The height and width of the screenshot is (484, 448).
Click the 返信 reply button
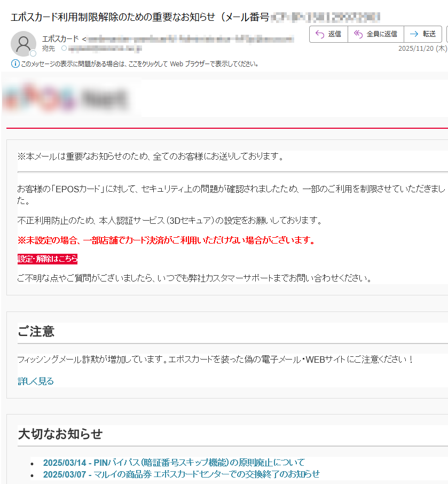coord(328,34)
